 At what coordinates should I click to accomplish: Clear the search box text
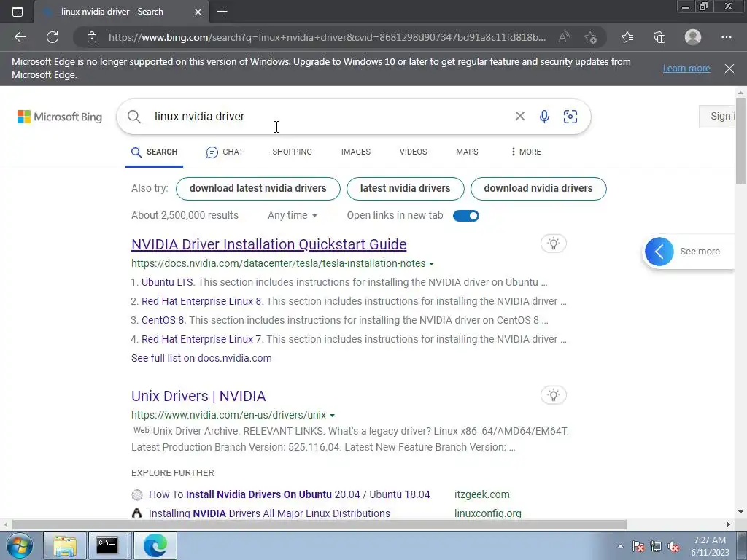click(519, 116)
